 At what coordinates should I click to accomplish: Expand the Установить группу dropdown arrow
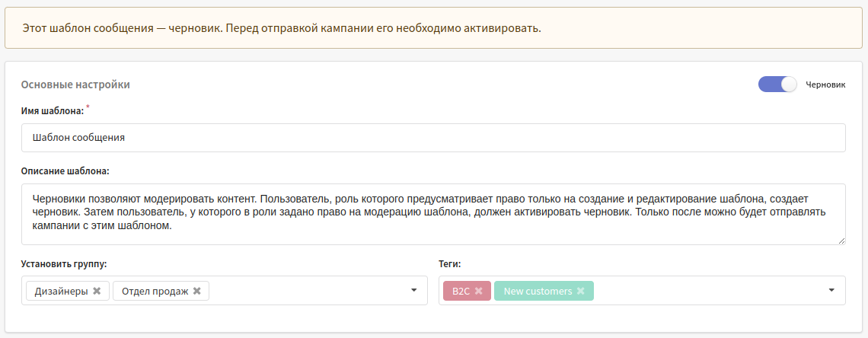(413, 291)
